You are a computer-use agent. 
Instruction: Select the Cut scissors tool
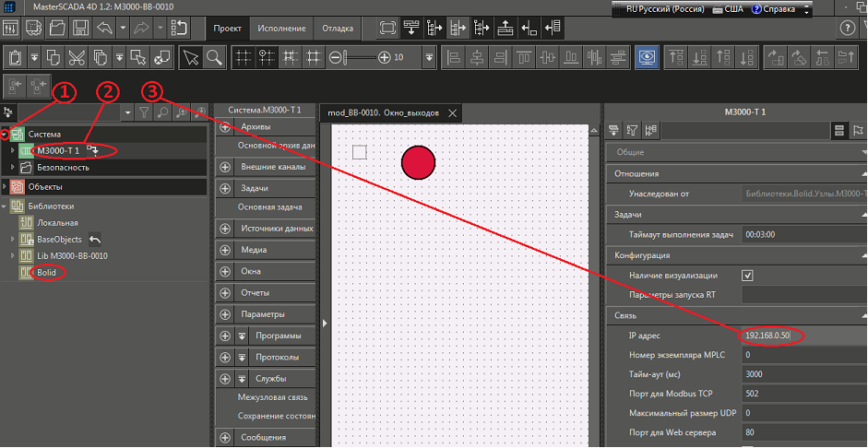pyautogui.click(x=77, y=57)
